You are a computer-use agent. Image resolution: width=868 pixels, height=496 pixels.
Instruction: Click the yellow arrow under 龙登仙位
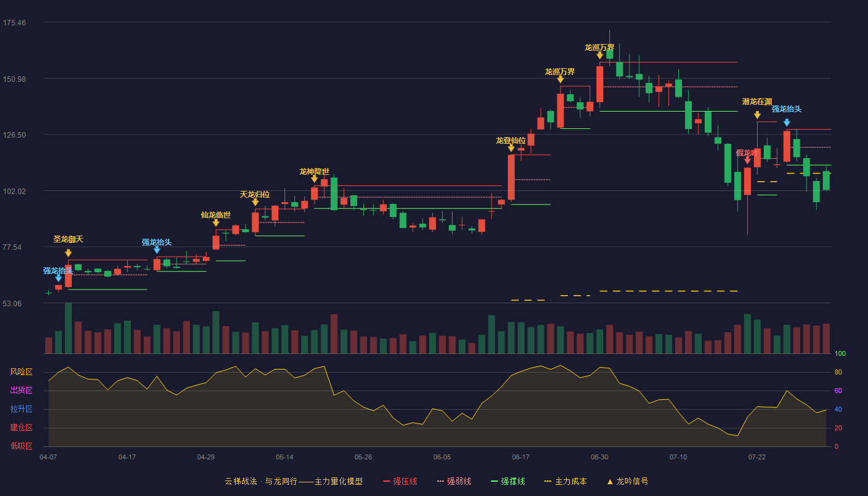point(511,148)
